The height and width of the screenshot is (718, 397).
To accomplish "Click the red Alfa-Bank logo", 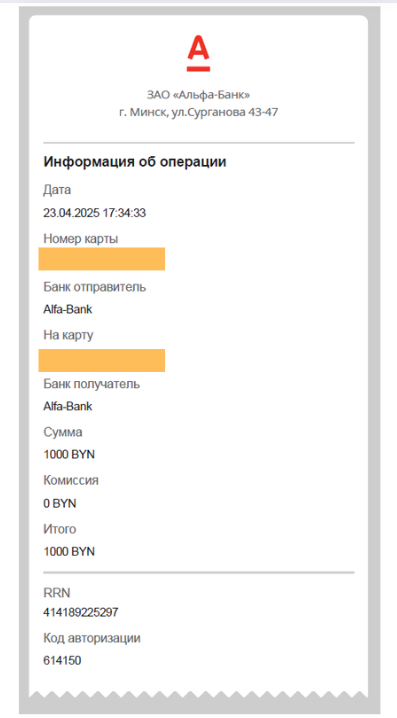I will (x=198, y=54).
